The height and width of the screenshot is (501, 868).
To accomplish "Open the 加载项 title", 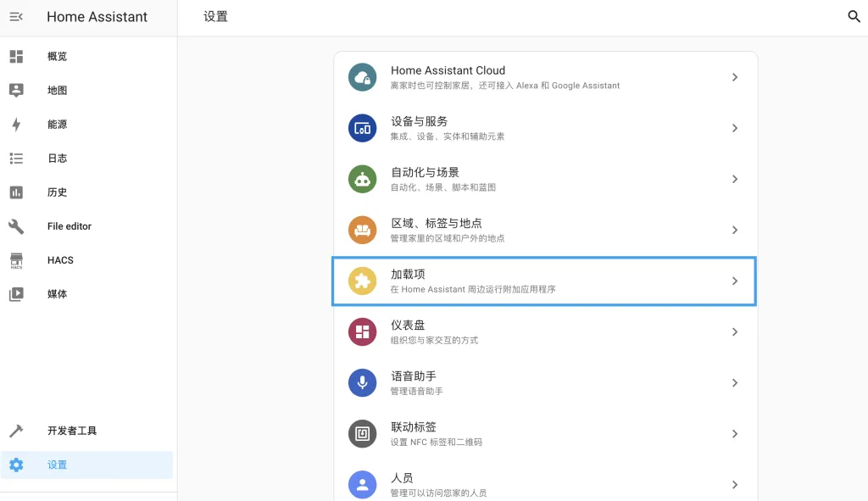I will tap(408, 275).
